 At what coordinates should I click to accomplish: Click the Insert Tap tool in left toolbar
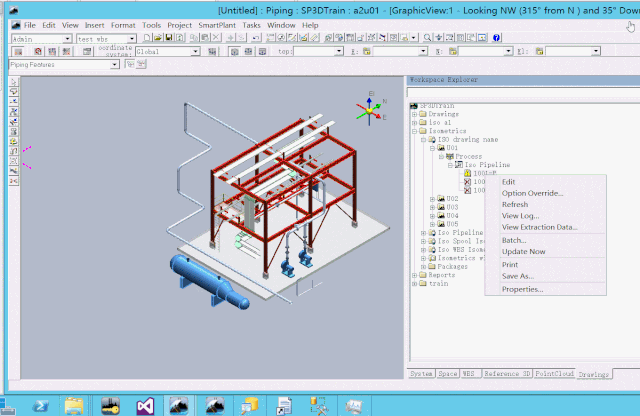point(14,122)
